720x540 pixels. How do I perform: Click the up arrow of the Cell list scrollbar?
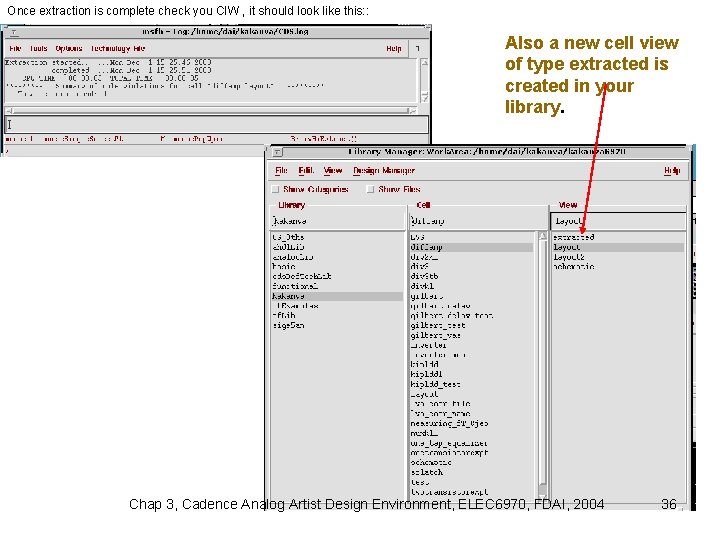542,236
